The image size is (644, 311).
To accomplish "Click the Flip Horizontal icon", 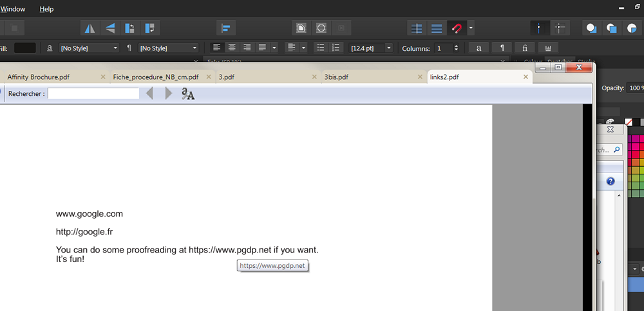I will click(x=89, y=28).
